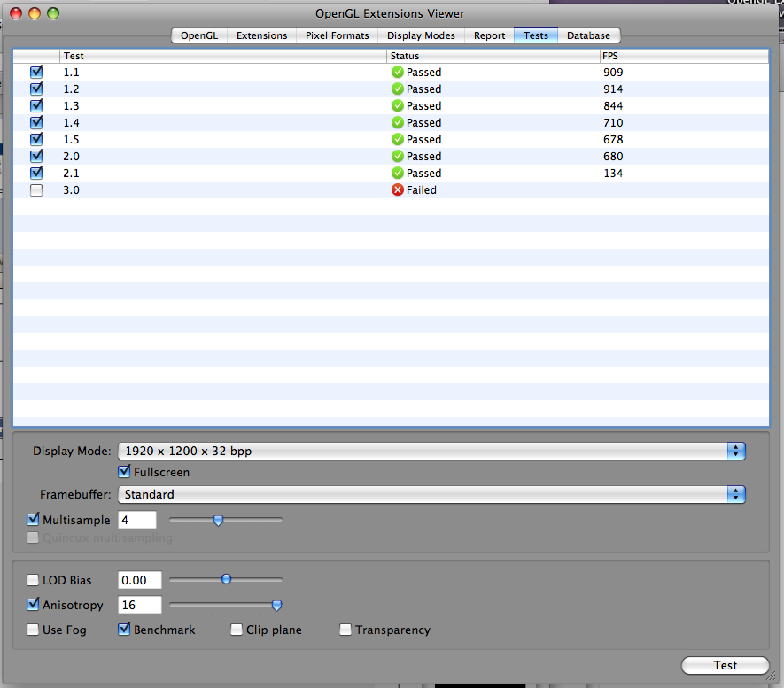Select the FPS value 710
This screenshot has height=688, width=784.
pos(613,122)
